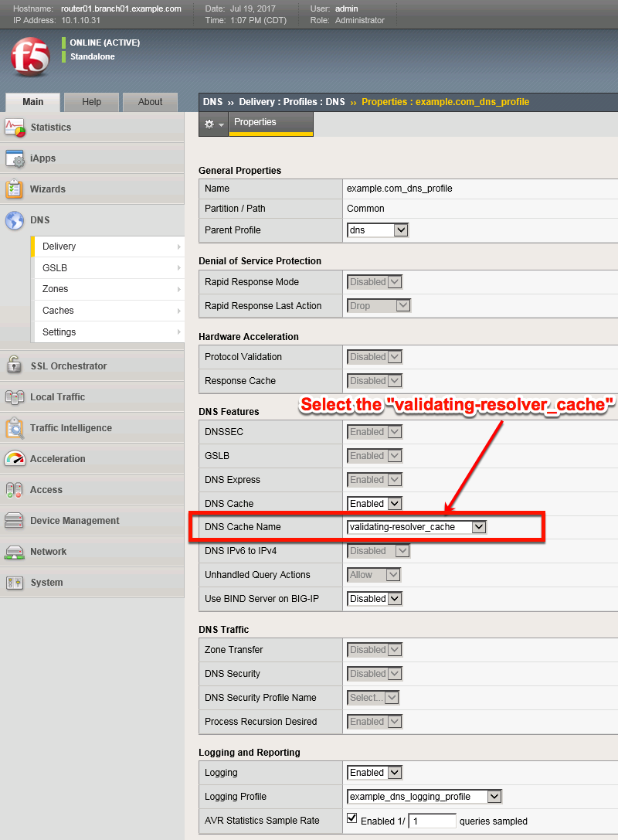Click the DNS breadcrumb link
This screenshot has width=618, height=840.
click(212, 102)
